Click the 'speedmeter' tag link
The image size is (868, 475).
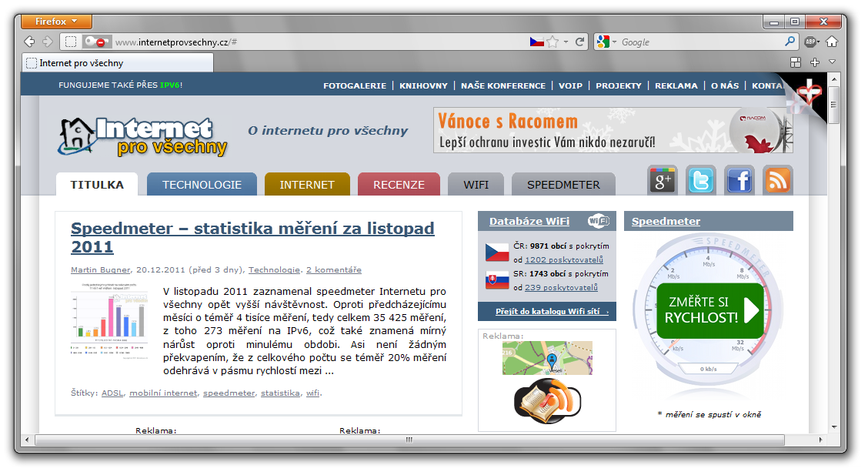tap(229, 393)
